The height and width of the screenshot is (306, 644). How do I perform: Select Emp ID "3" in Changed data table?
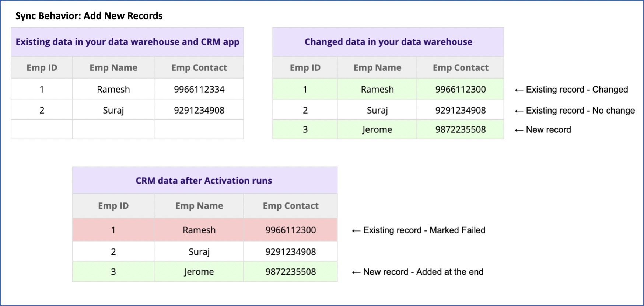(x=305, y=129)
